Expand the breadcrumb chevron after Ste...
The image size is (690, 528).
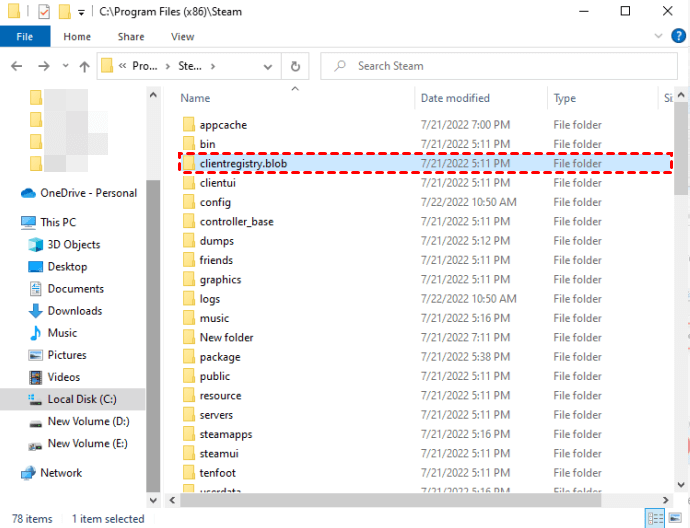click(213, 66)
